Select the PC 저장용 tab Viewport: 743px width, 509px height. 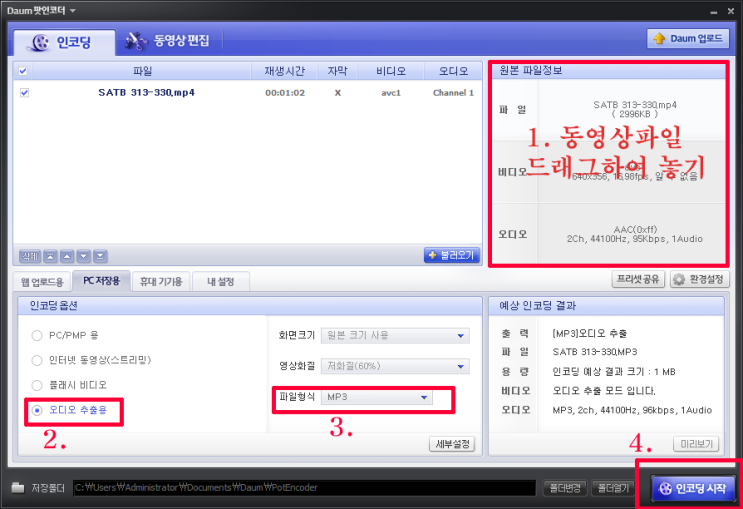101,281
